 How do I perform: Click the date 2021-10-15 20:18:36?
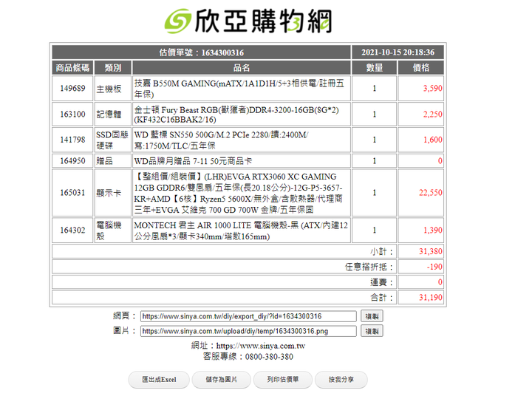(398, 52)
